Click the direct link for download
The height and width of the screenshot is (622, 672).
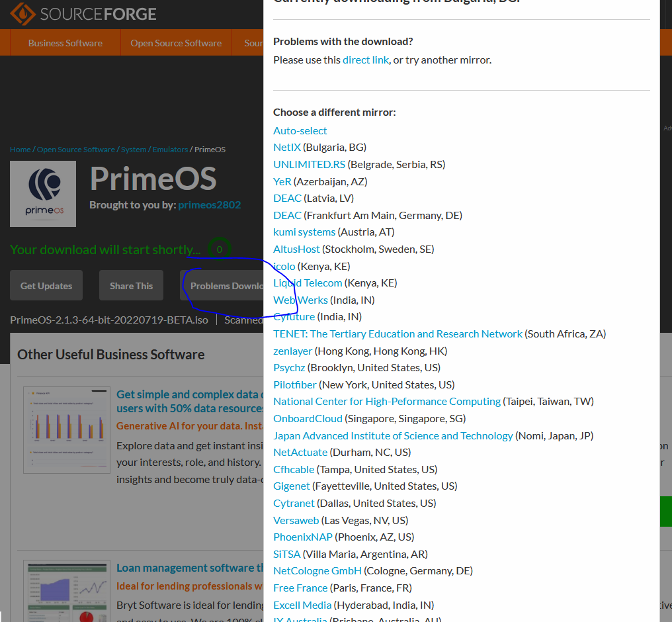[366, 60]
